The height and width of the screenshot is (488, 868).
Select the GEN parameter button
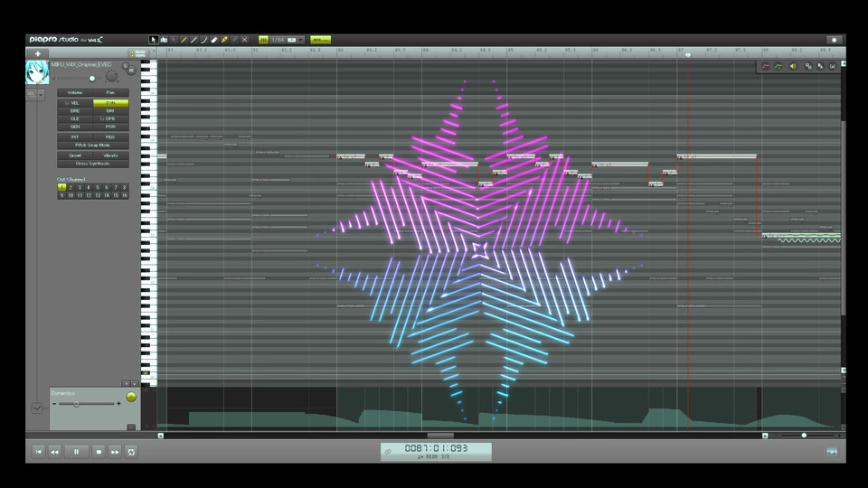[x=75, y=127]
